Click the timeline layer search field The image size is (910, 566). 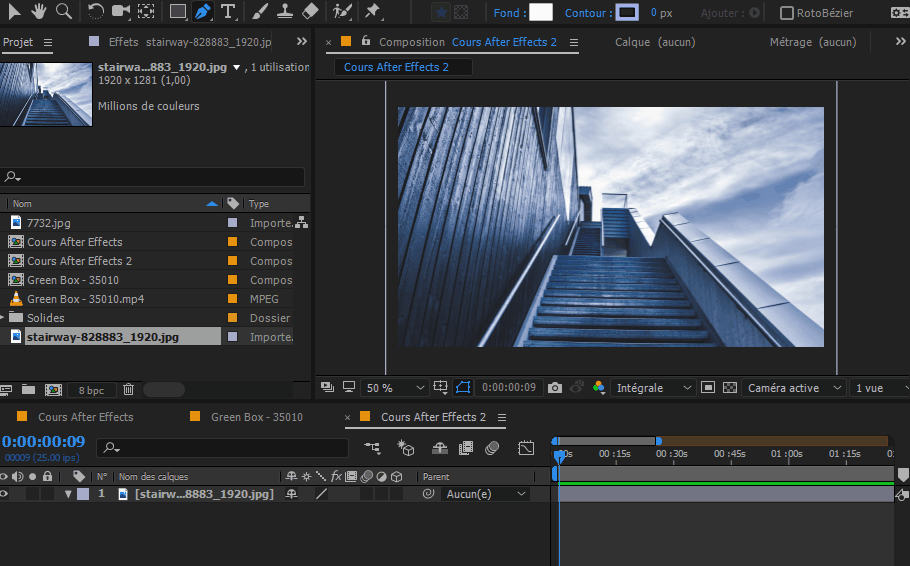click(x=222, y=448)
